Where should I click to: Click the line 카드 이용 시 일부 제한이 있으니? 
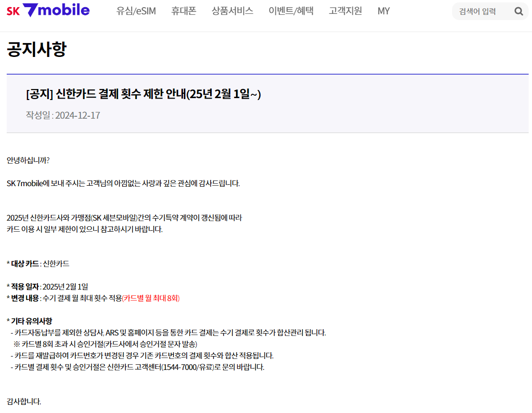point(84,229)
